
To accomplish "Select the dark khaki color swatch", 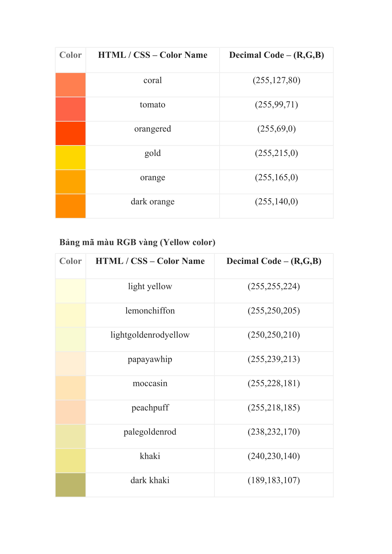I will [70, 485].
